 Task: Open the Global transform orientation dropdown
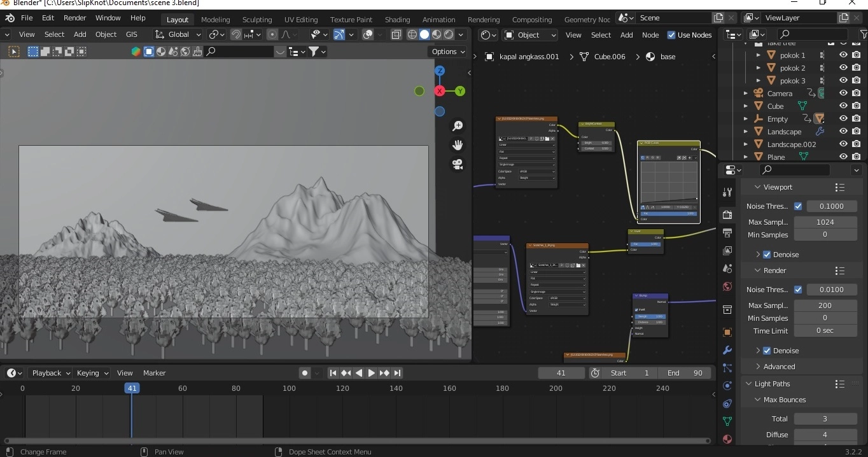point(178,34)
